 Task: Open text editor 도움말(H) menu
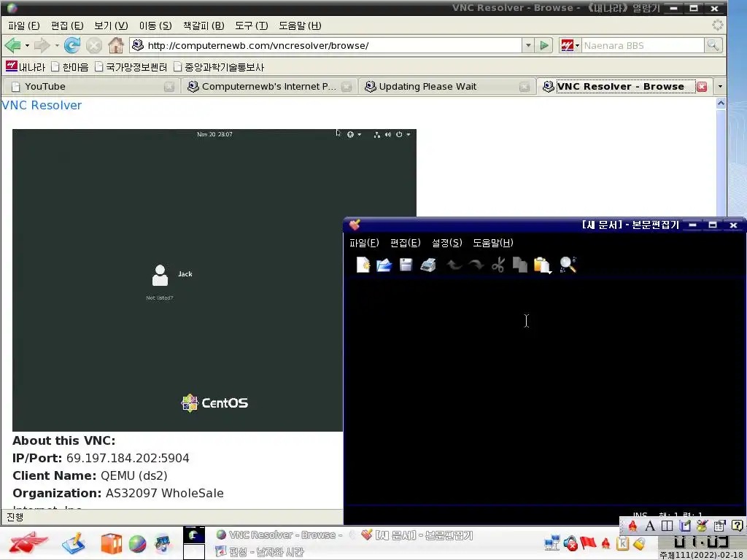pos(492,243)
